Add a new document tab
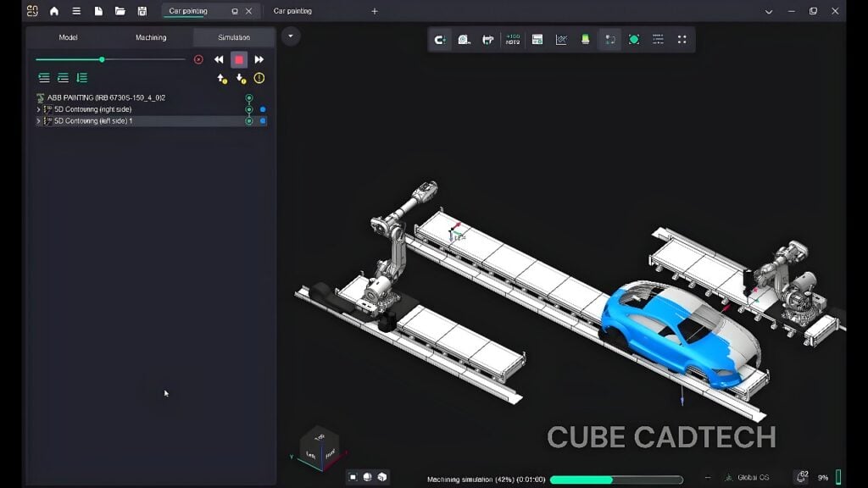This screenshot has height=488, width=868. tap(375, 11)
